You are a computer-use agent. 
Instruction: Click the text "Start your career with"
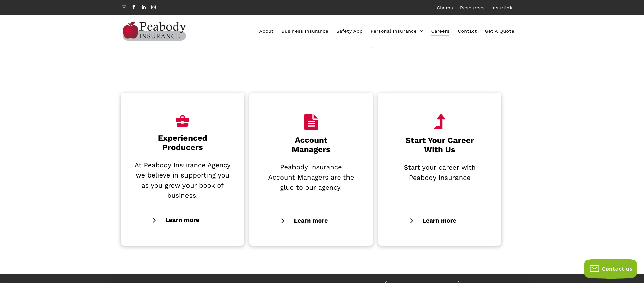tap(440, 168)
